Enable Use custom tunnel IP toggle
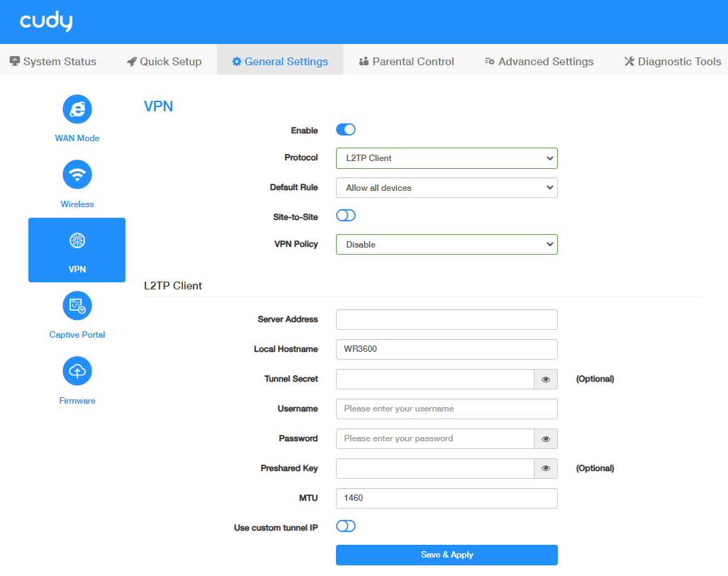The width and height of the screenshot is (728, 576). (345, 526)
